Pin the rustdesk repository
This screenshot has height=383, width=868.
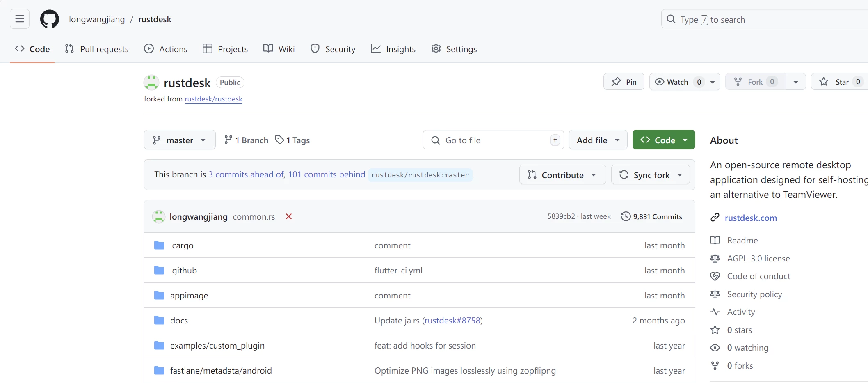click(x=624, y=82)
